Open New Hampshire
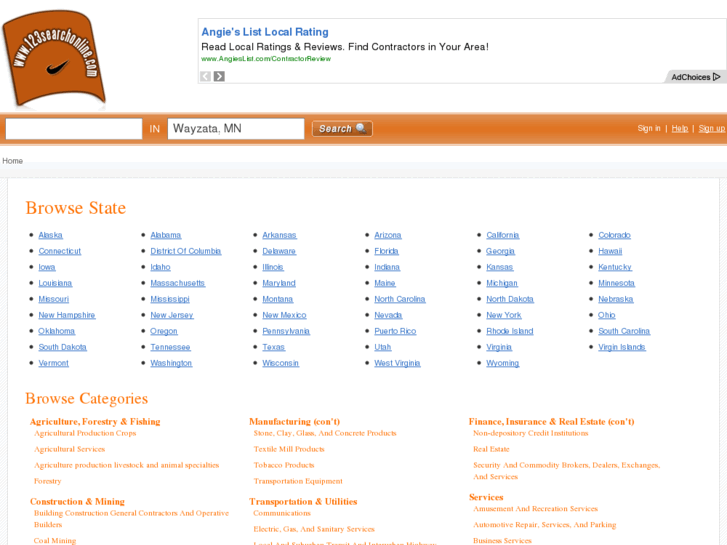 coord(67,315)
